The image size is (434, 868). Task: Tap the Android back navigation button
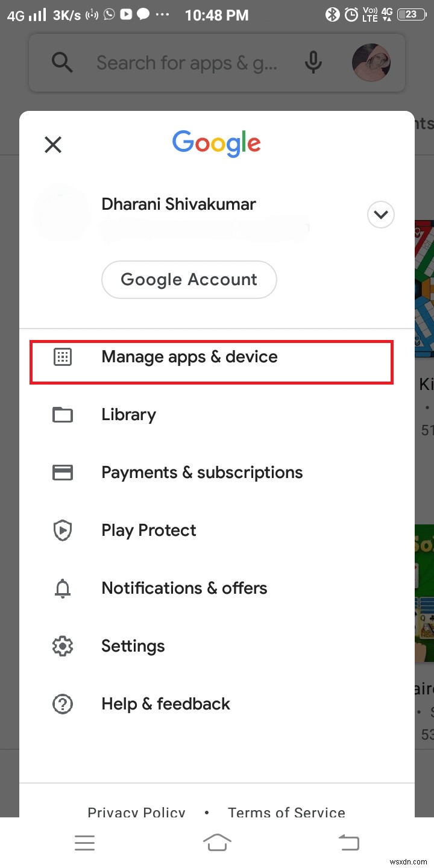coord(349,843)
